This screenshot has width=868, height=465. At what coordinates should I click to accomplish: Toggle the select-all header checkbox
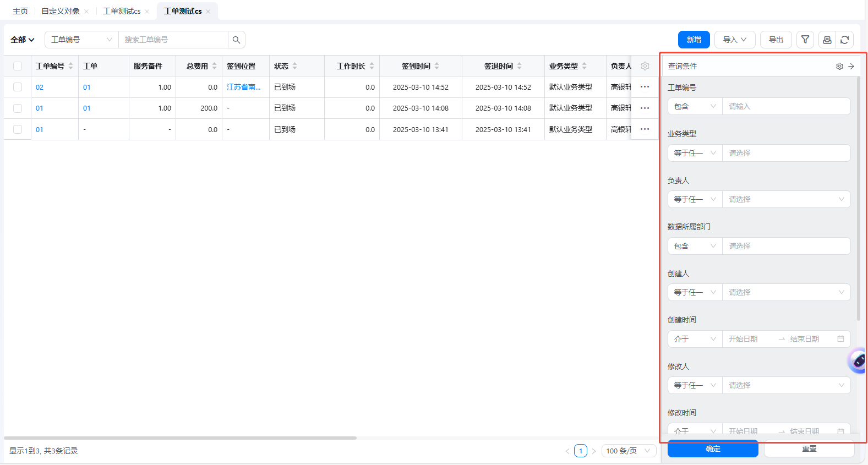[x=18, y=66]
